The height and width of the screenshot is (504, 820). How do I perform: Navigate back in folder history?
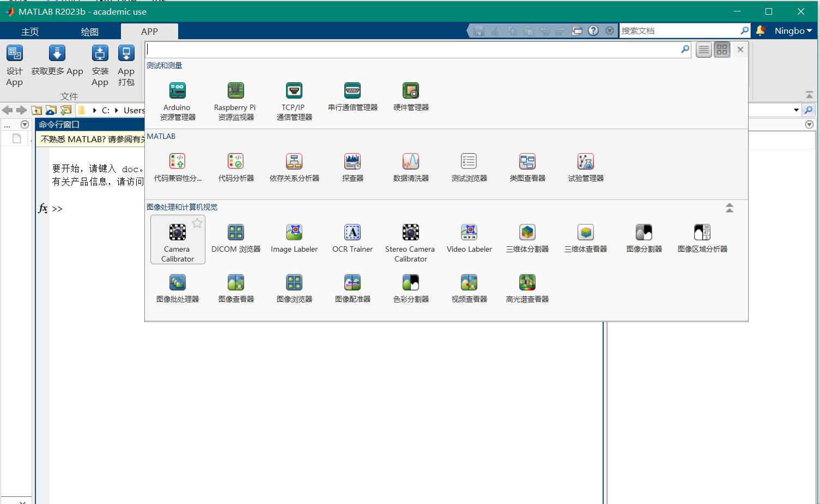(x=7, y=110)
